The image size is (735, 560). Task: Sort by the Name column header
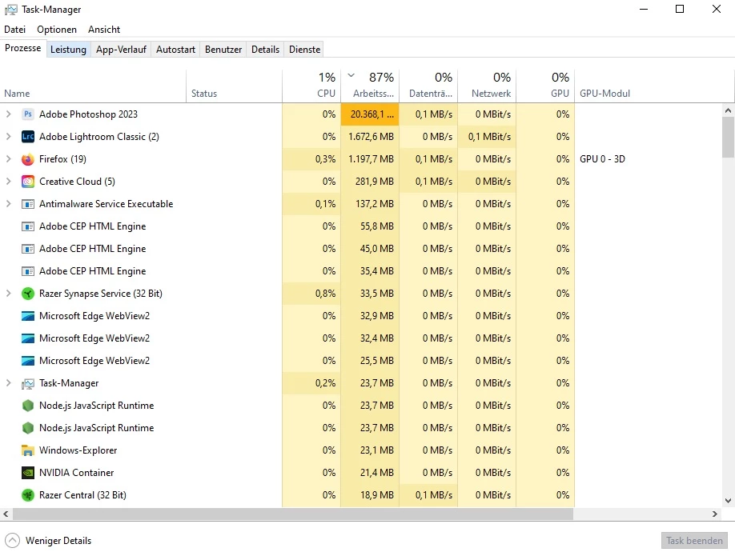(94, 86)
